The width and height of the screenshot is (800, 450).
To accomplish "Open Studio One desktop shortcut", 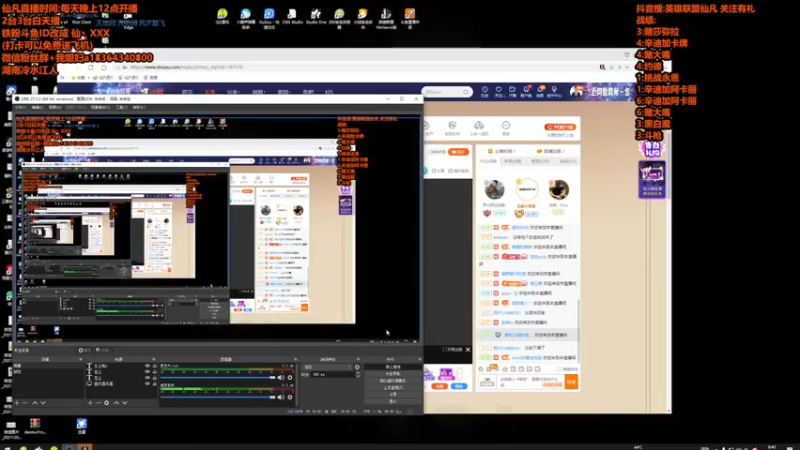I will (x=316, y=16).
